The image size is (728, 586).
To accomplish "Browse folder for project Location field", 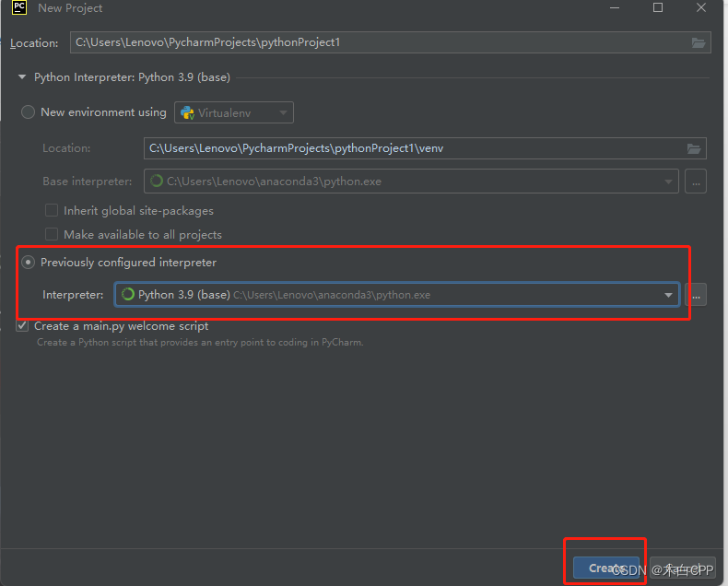I will point(699,42).
